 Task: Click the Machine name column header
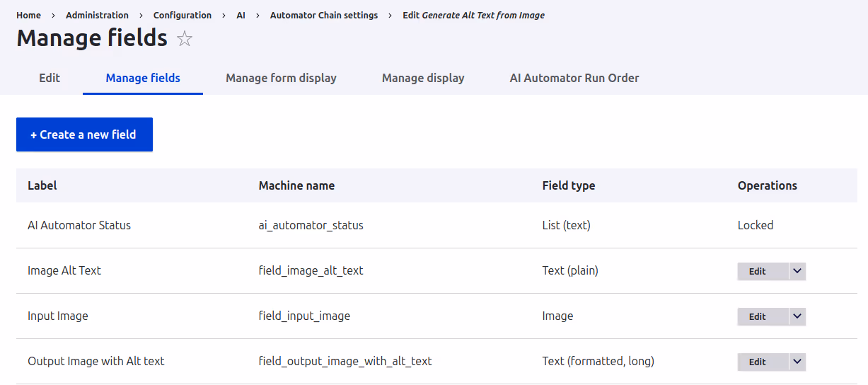click(297, 185)
